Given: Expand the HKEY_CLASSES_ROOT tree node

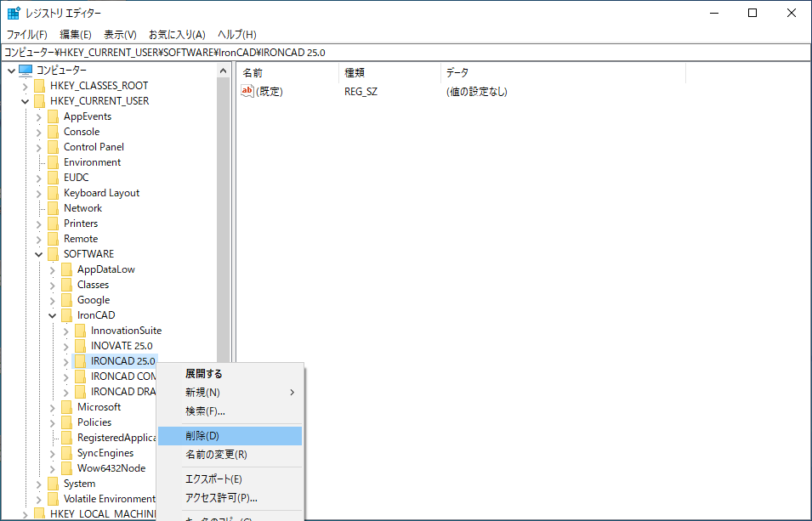Looking at the screenshot, I should (26, 85).
